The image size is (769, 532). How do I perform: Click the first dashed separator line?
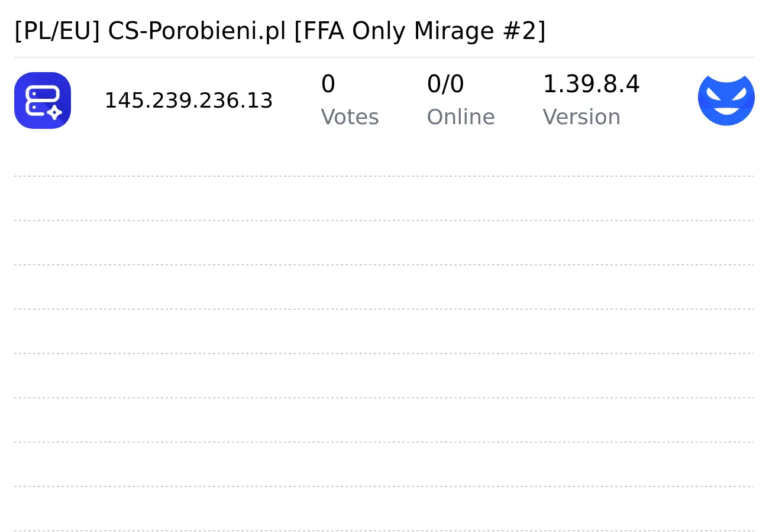(x=384, y=176)
